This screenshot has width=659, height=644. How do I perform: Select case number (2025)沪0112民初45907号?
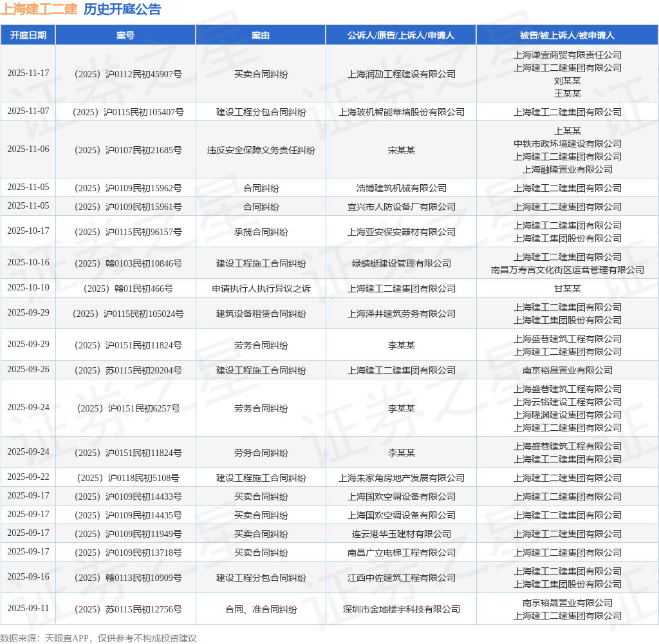[128, 74]
